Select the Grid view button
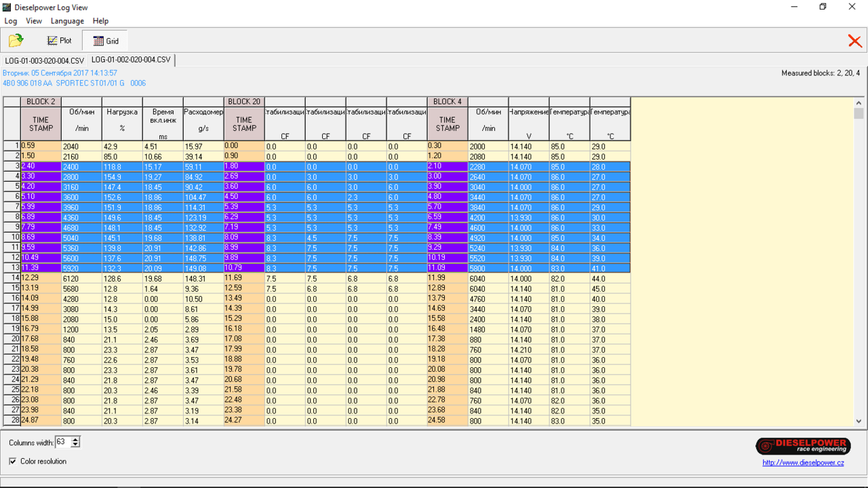Screen dimensions: 868x488 tap(105, 41)
